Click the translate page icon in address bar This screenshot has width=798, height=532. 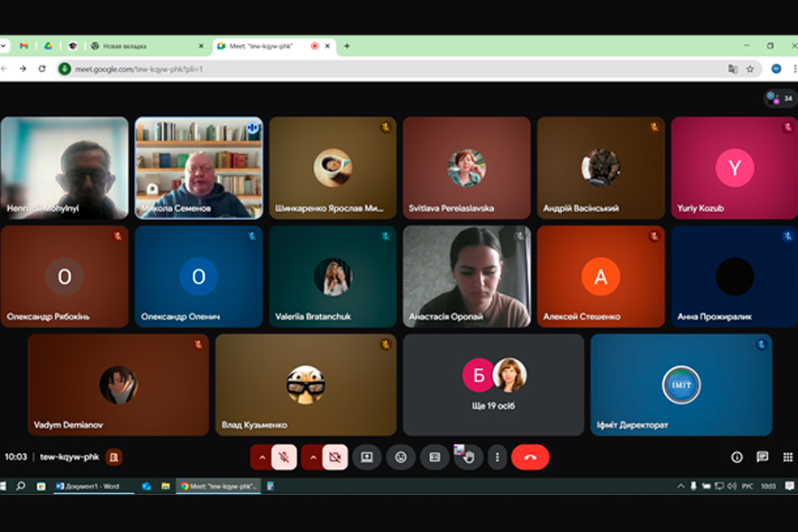pos(733,69)
